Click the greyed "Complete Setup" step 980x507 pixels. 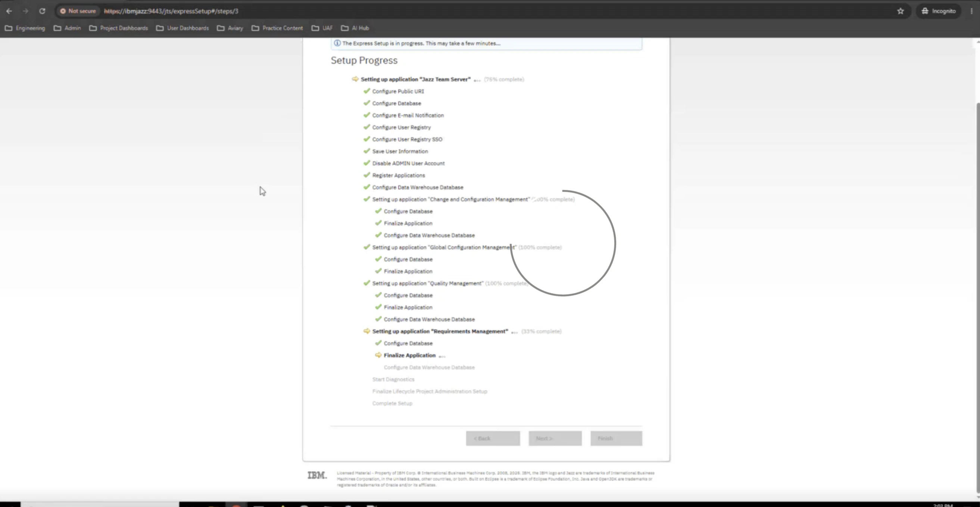[x=392, y=404]
